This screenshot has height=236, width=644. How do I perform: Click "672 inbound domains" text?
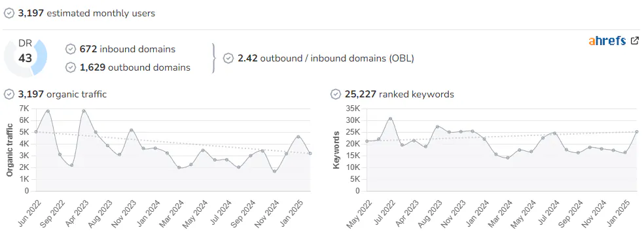click(x=128, y=49)
